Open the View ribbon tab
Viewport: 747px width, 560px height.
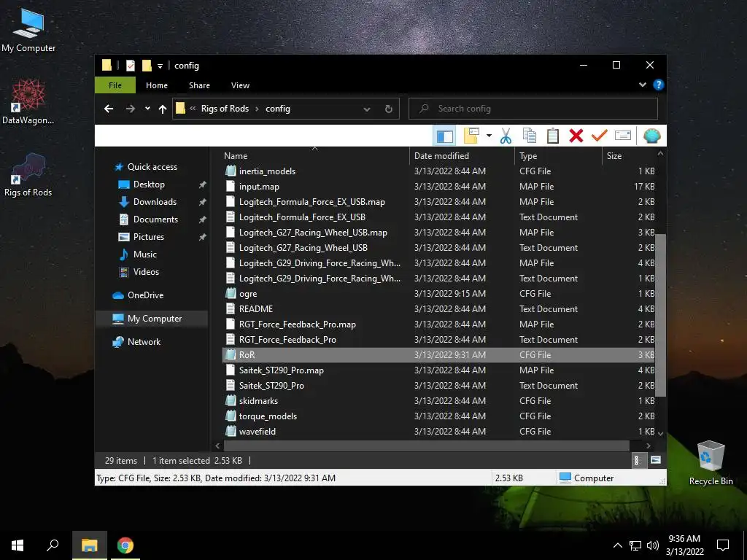240,85
